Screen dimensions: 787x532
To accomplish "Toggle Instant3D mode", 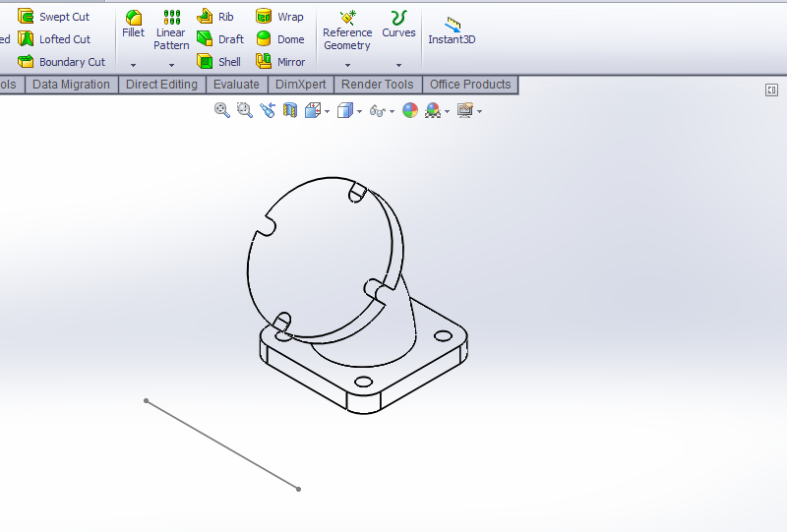I will coord(452,30).
